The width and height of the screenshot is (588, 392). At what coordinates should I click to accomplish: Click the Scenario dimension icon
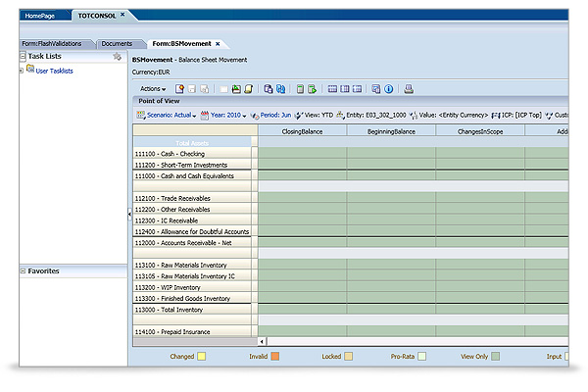pos(139,115)
